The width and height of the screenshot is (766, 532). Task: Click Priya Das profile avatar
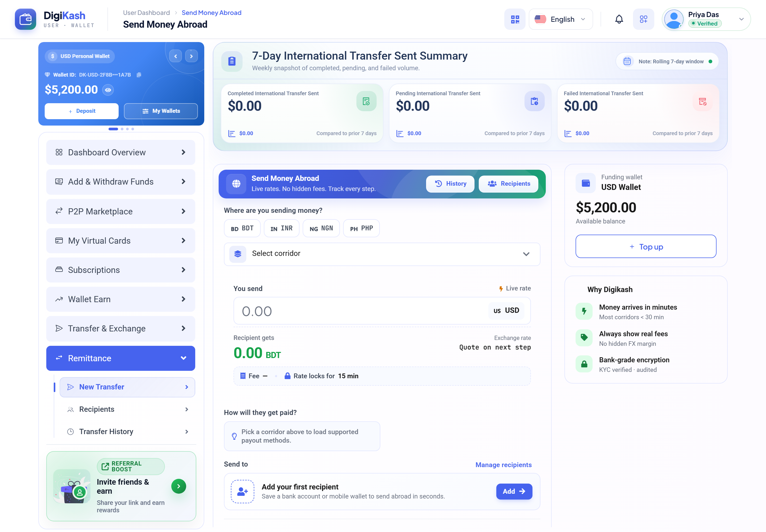tap(674, 19)
